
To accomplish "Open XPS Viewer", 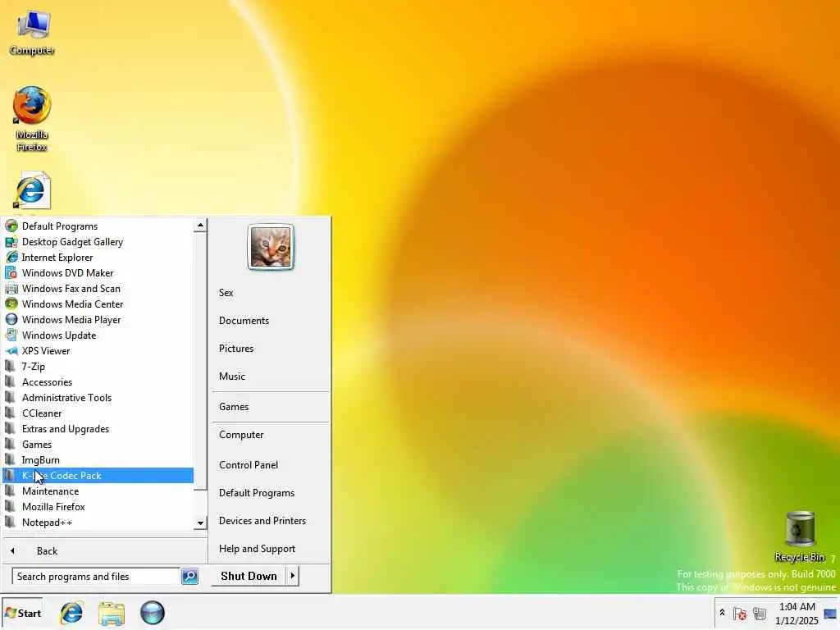I will click(x=98, y=351).
